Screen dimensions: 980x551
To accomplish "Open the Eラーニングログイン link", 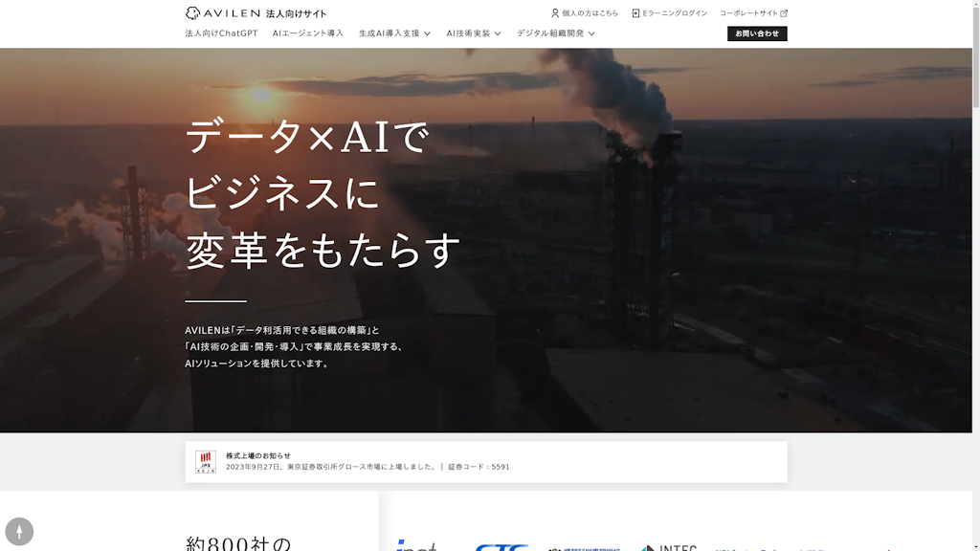I will pyautogui.click(x=675, y=13).
